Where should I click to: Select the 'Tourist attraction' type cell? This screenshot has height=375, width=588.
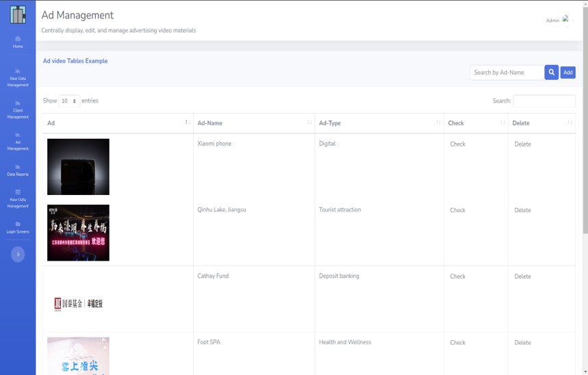click(x=340, y=209)
